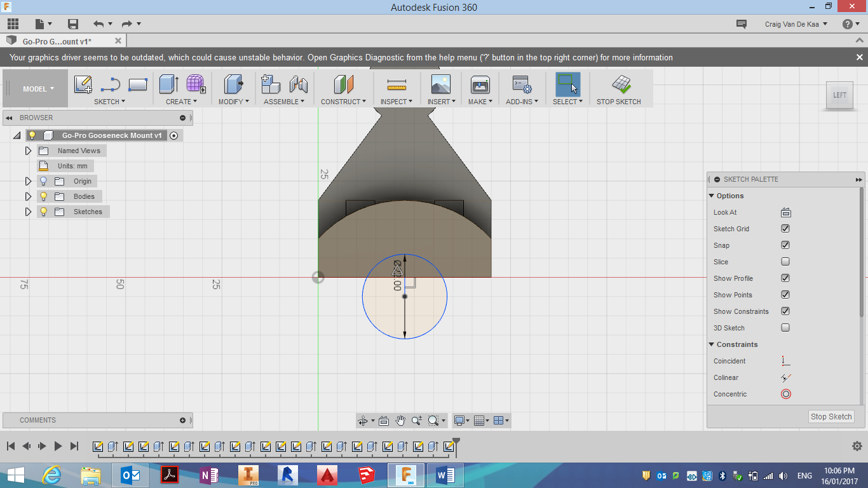Open the SKETCH menu
This screenshot has height=488, width=868.
[x=109, y=102]
